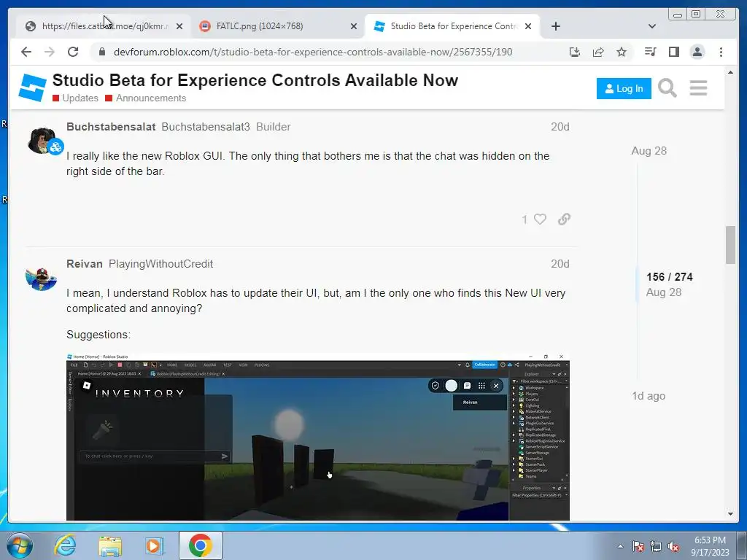Click the share page icon in the address bar
The image size is (747, 560).
[x=598, y=52]
